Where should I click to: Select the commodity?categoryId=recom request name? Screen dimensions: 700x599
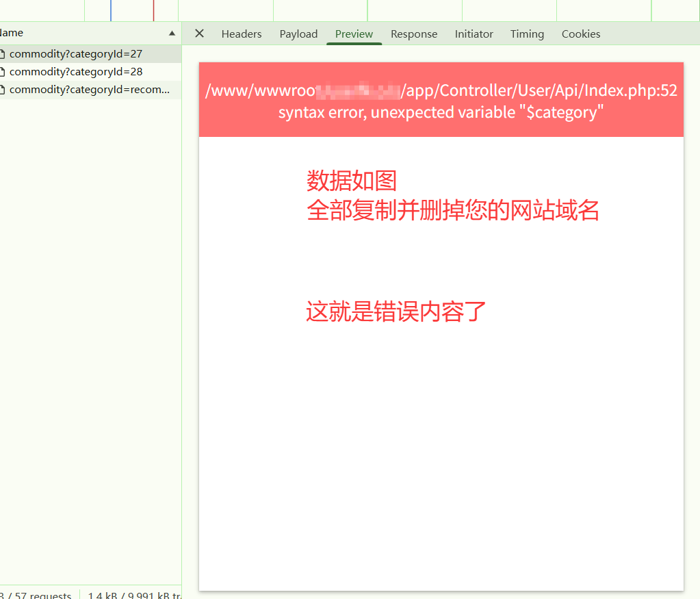tap(89, 90)
